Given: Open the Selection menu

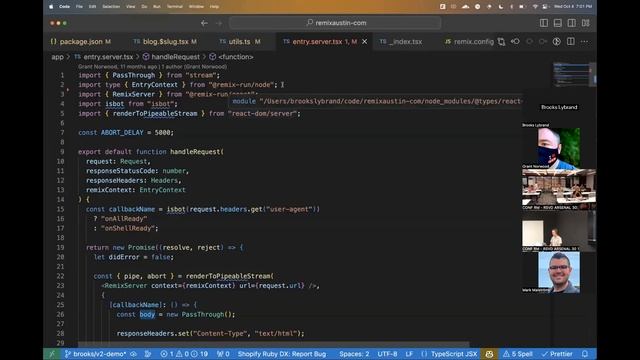Looking at the screenshot, I should [x=111, y=7].
